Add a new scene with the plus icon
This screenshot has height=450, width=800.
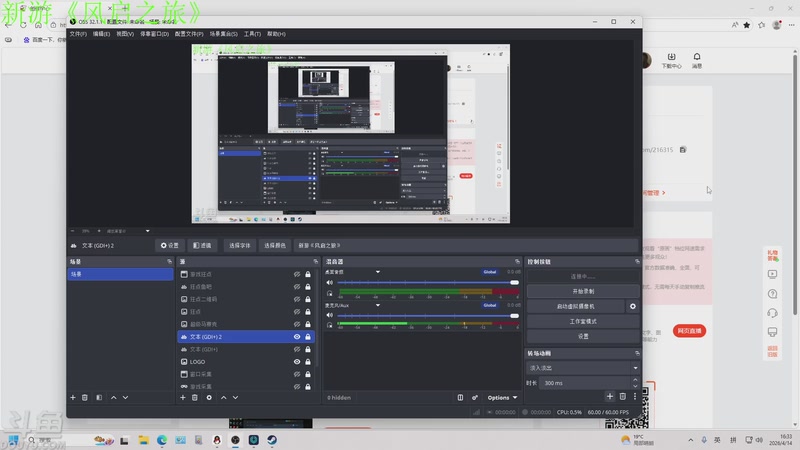(73, 397)
